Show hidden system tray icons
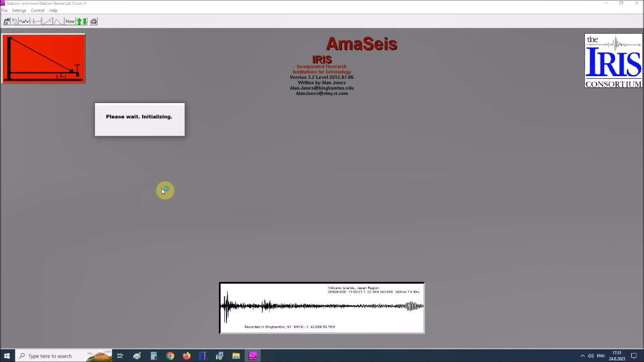 pos(583,356)
